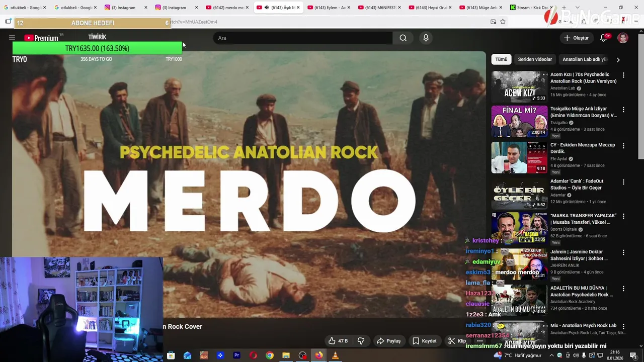Go to YouTube Premium home via logo
The image size is (644, 362).
point(41,38)
